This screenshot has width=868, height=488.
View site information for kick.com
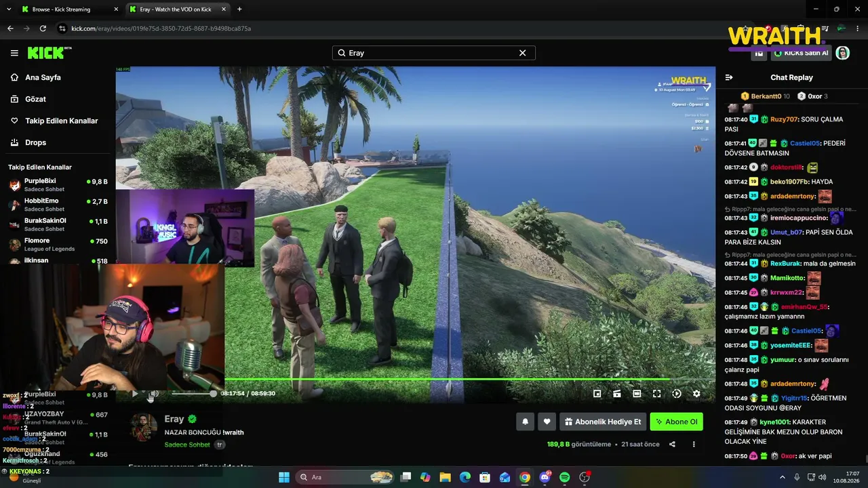coord(62,28)
